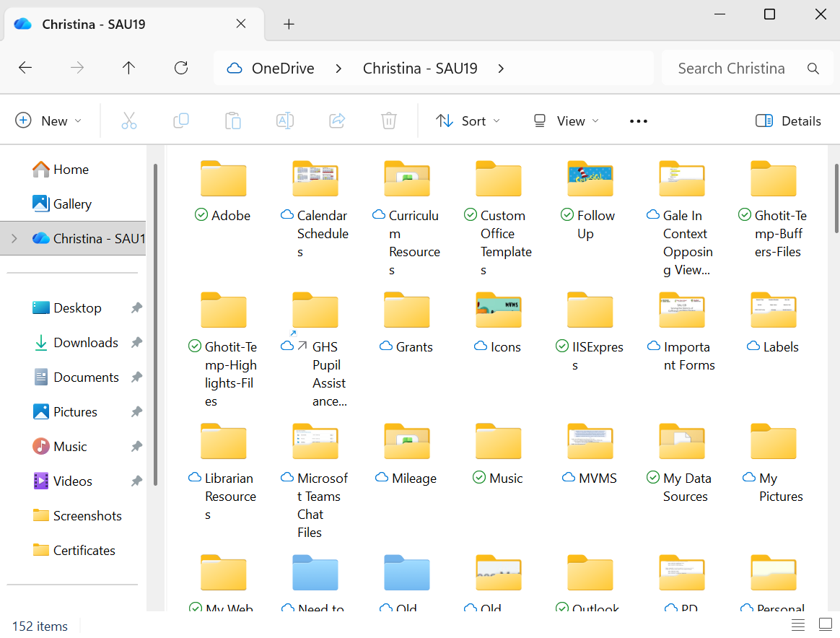The image size is (840, 638).
Task: Click the Rename icon in toolbar
Action: [x=285, y=121]
